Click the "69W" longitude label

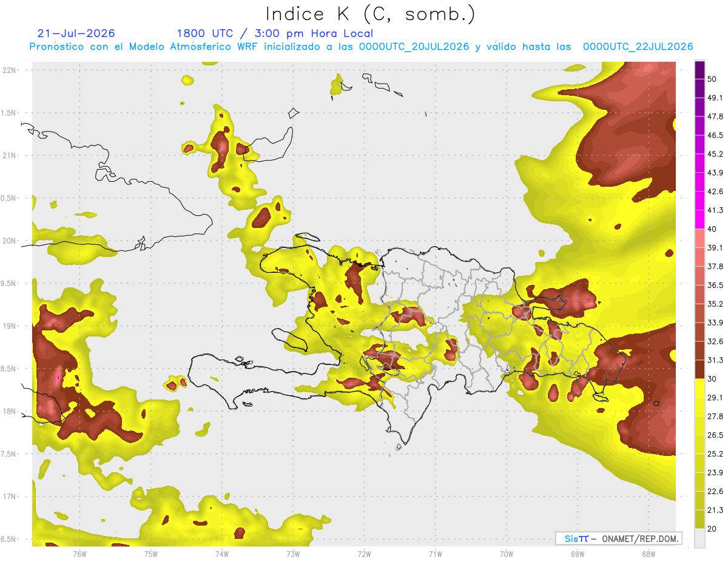coord(577,554)
